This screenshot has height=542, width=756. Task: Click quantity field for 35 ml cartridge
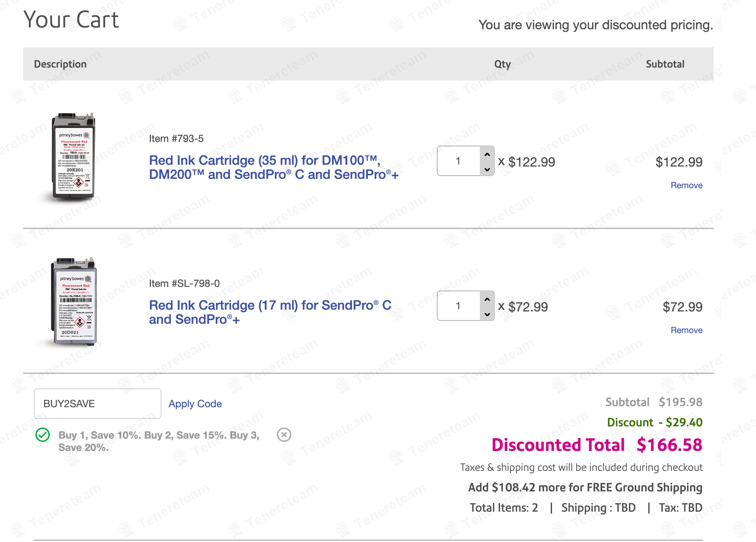point(458,161)
